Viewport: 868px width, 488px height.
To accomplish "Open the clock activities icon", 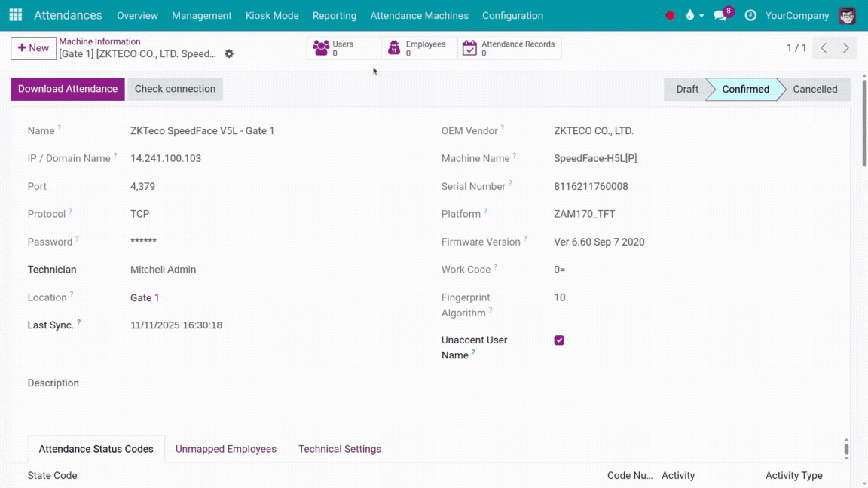I will coord(750,15).
